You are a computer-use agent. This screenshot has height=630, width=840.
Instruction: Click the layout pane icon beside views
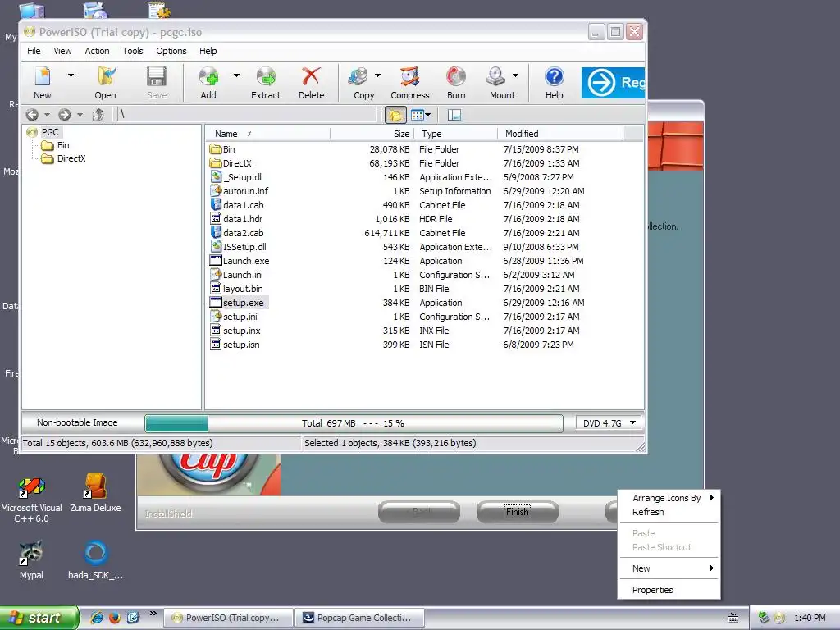454,115
